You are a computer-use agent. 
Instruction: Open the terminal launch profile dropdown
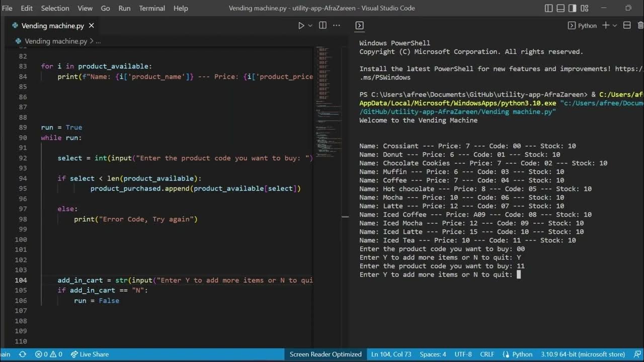tap(614, 26)
